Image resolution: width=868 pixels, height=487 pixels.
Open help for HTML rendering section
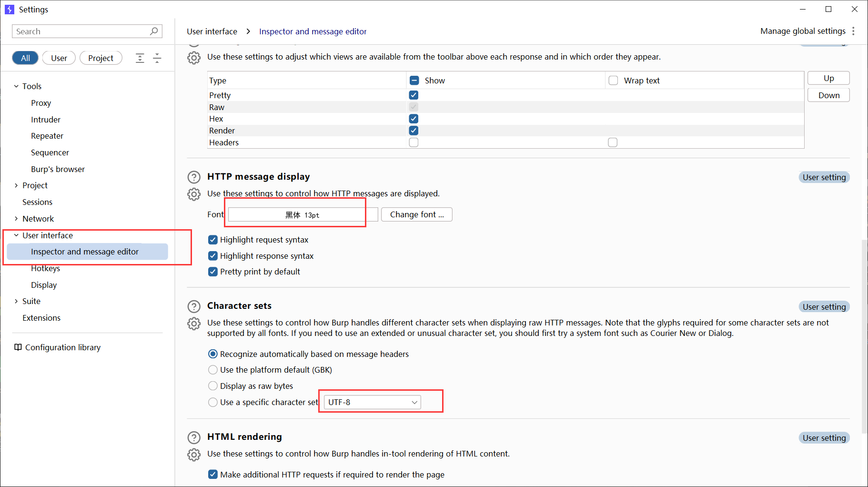(194, 437)
